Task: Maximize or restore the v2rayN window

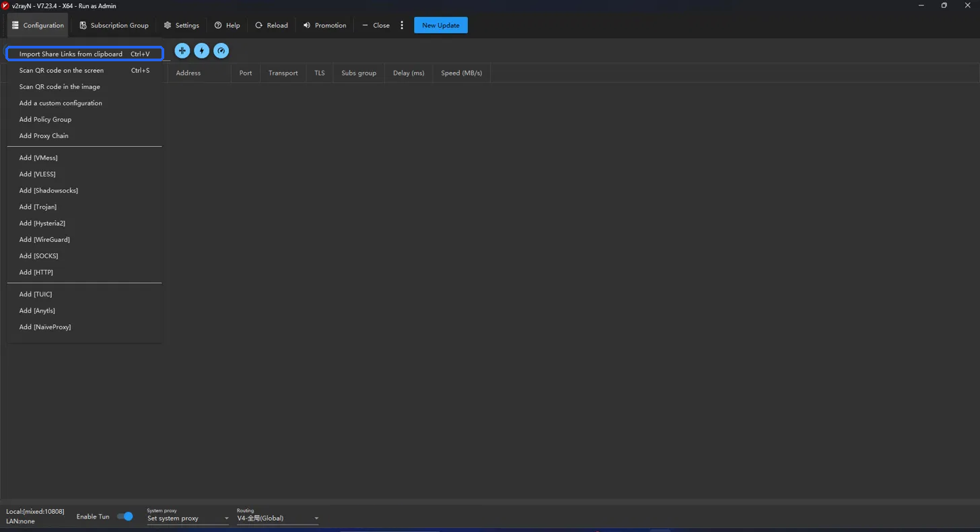Action: tap(944, 5)
